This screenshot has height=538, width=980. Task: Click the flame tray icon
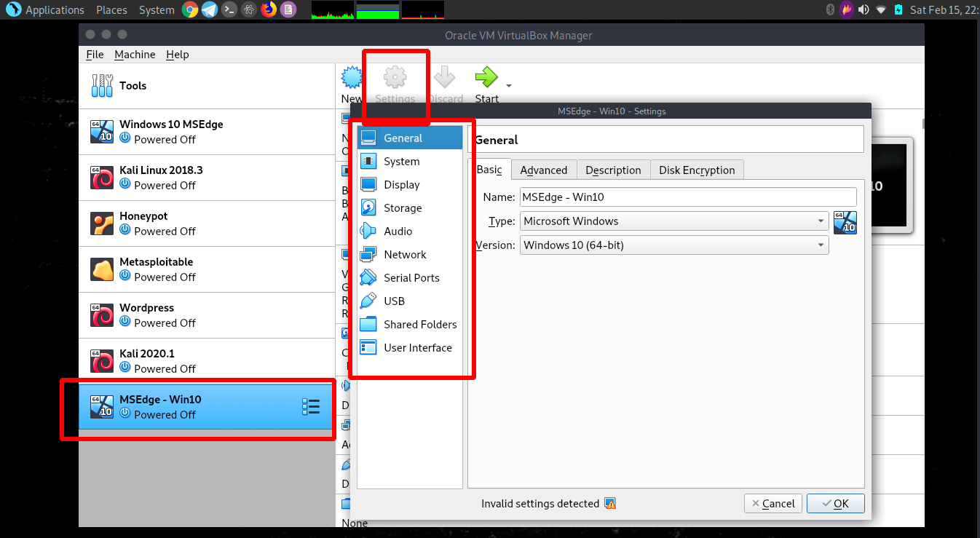(847, 9)
